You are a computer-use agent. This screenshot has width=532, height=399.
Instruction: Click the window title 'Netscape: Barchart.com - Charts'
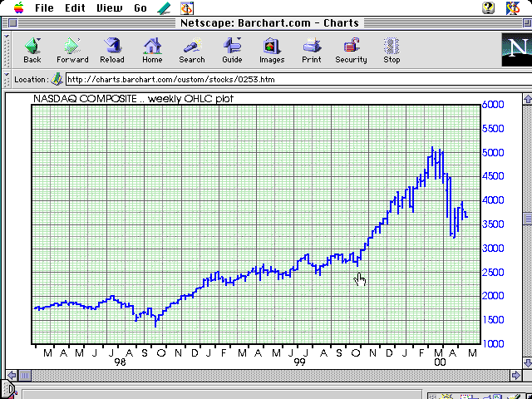[269, 23]
